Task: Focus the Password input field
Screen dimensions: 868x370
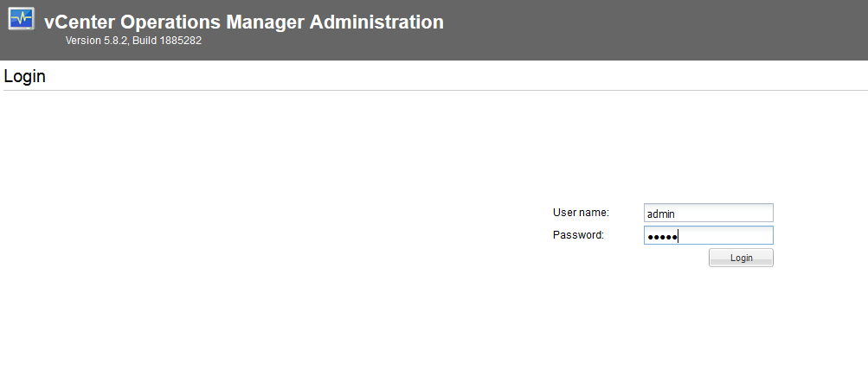Action: coord(708,235)
